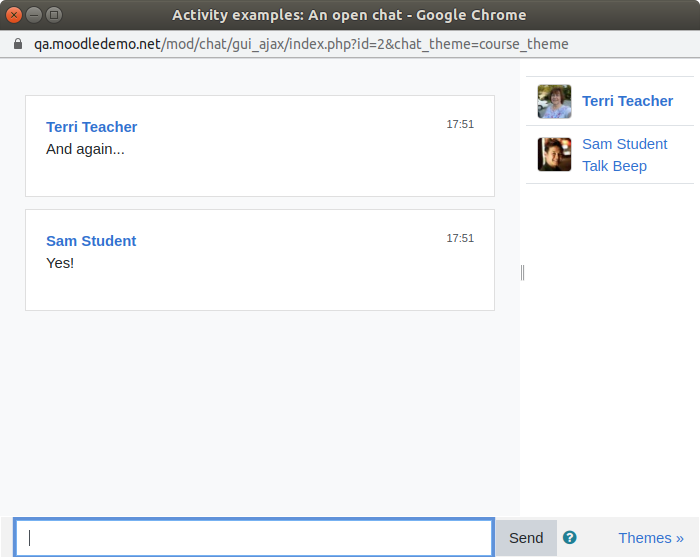The height and width of the screenshot is (558, 700).
Task: Close the Chrome chat window
Action: tap(14, 15)
